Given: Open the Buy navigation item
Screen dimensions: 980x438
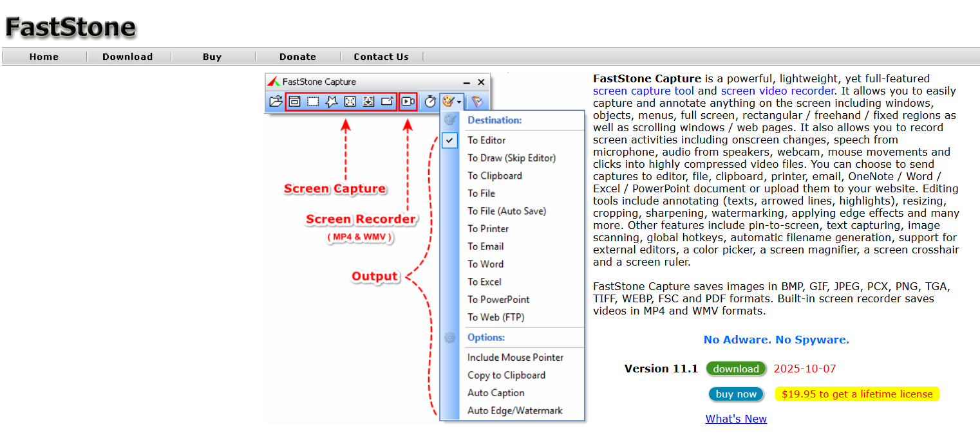Looking at the screenshot, I should 212,57.
